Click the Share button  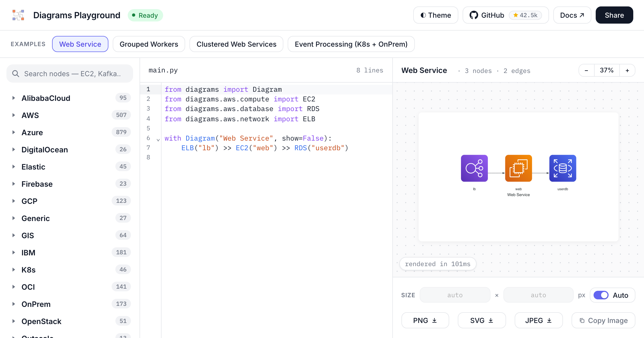click(x=614, y=15)
